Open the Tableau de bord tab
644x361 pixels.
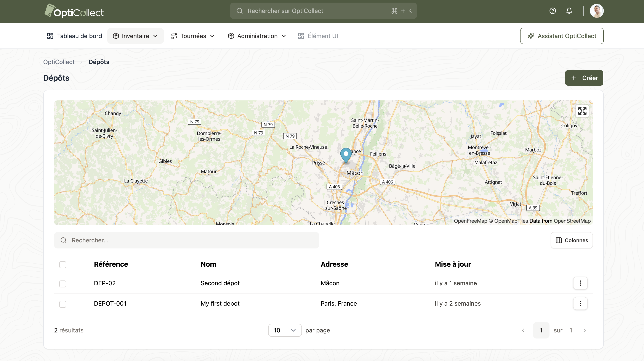click(75, 36)
